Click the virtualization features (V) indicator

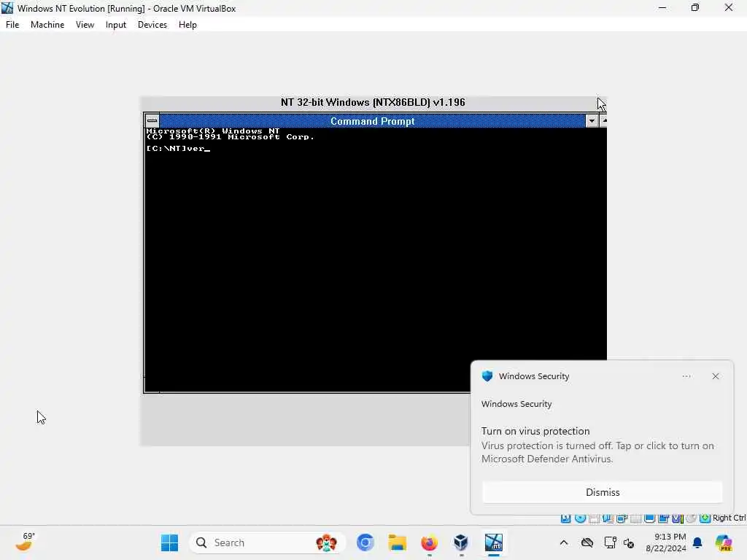(678, 518)
